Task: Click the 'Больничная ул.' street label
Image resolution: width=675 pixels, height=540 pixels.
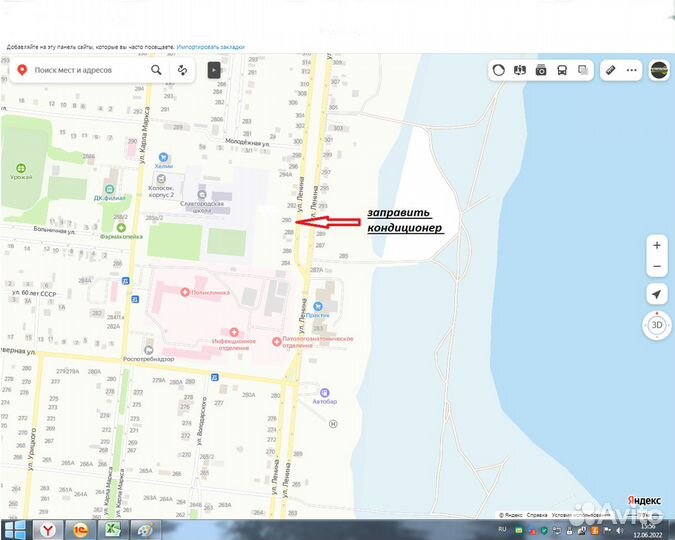Action: tap(54, 230)
